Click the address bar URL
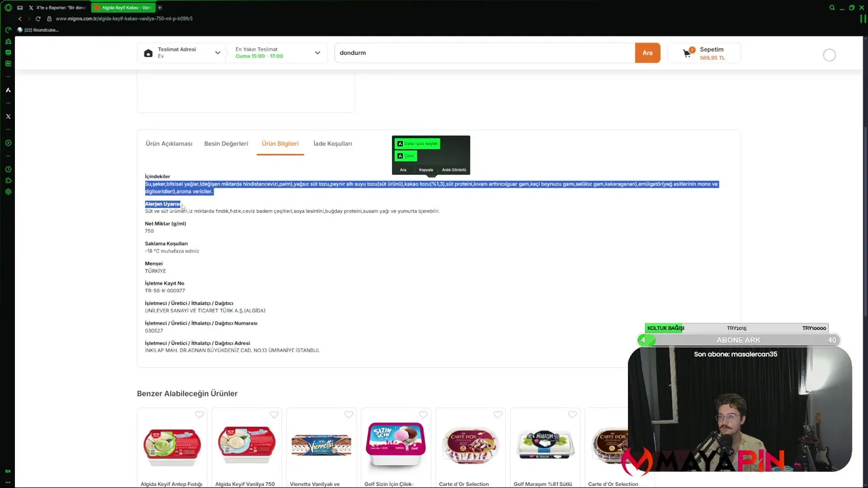868x488 pixels. coord(124,18)
